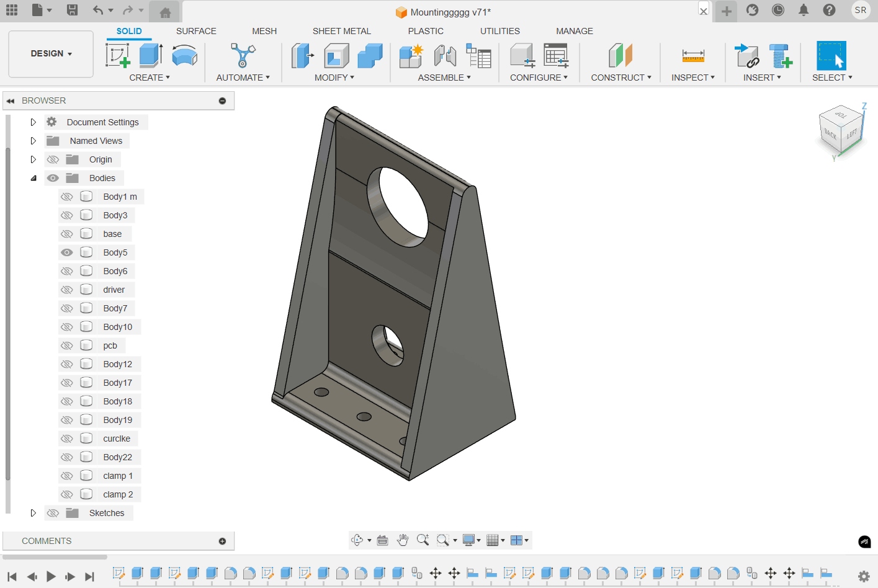This screenshot has height=588, width=878.
Task: Open the CREATE dropdown menu
Action: click(x=150, y=78)
